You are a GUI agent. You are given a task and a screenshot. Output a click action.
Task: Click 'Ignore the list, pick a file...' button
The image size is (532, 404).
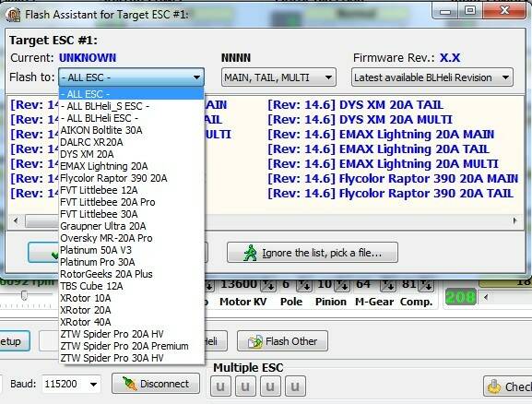[x=313, y=252]
